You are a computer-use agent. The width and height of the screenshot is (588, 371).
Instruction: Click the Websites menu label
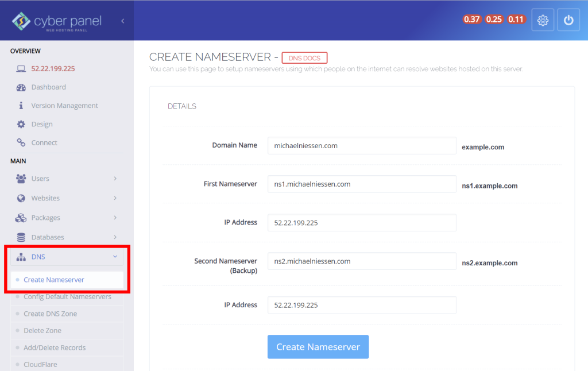pos(45,198)
